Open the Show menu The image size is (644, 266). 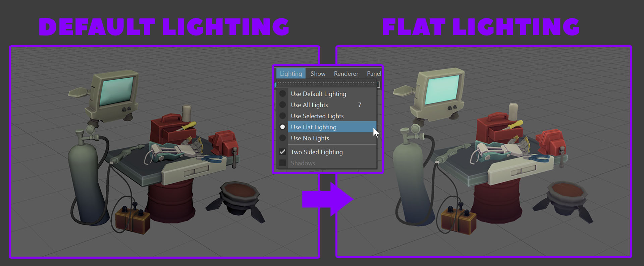pyautogui.click(x=318, y=74)
